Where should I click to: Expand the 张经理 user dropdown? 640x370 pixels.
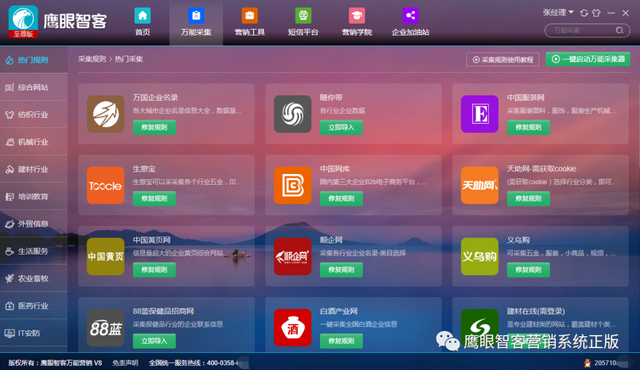(x=558, y=13)
